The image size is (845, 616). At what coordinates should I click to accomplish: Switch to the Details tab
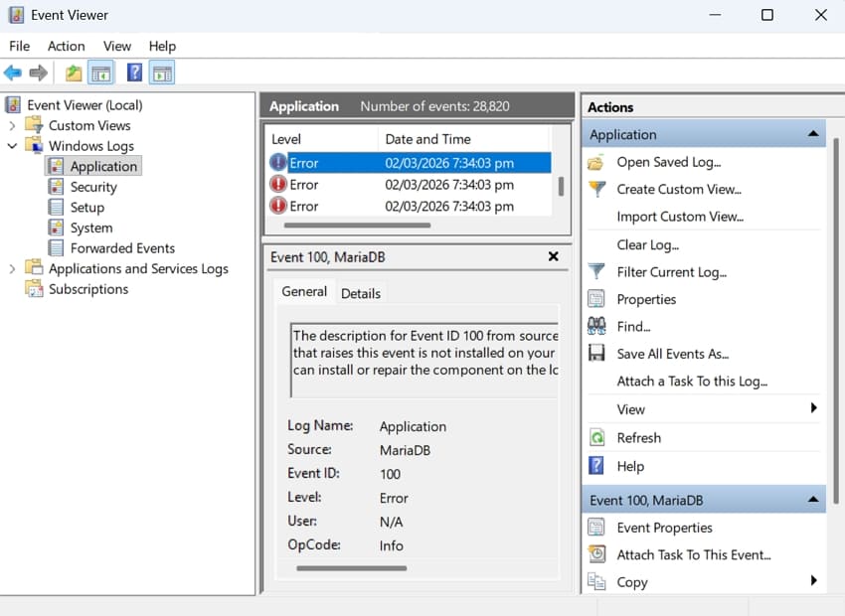pyautogui.click(x=361, y=293)
